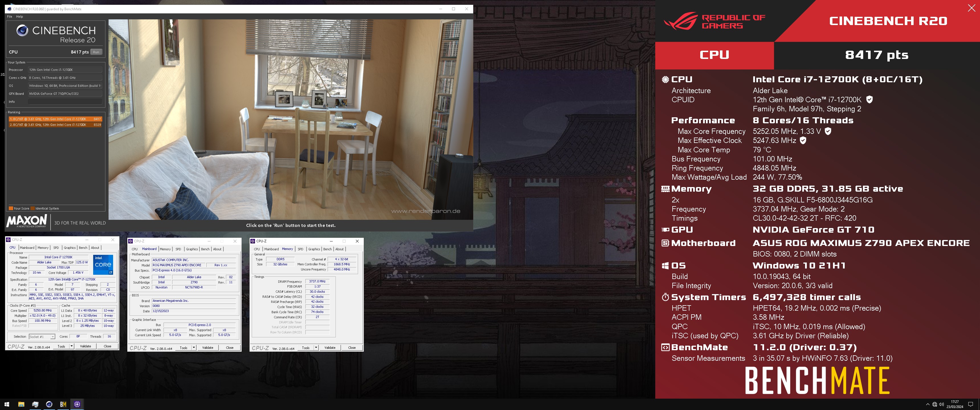This screenshot has height=410, width=980.
Task: Click the ASUS ROG MAXIMUS Z790 APEX ENCORE heading
Action: point(861,243)
